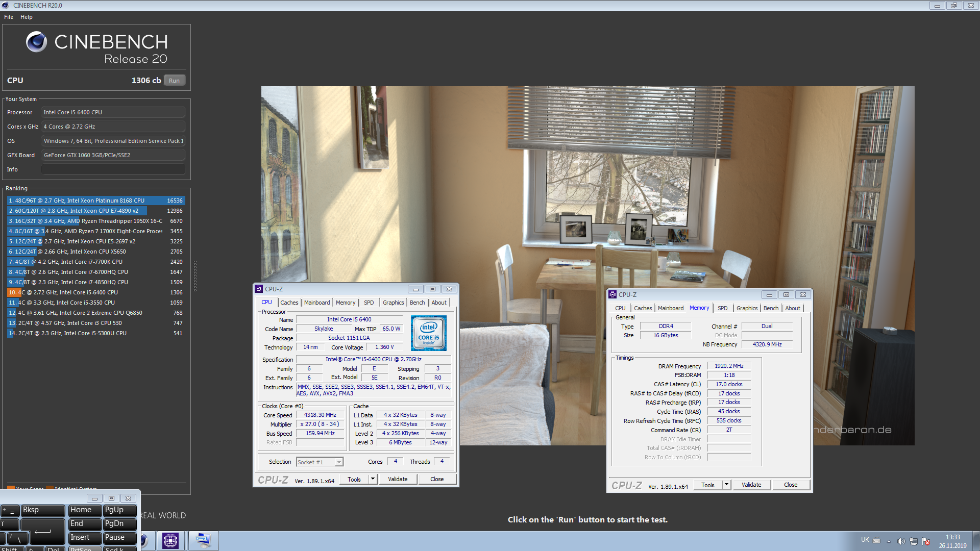This screenshot has height=551, width=980.
Task: Click Close button in CPU-Z Memory window
Action: click(791, 485)
